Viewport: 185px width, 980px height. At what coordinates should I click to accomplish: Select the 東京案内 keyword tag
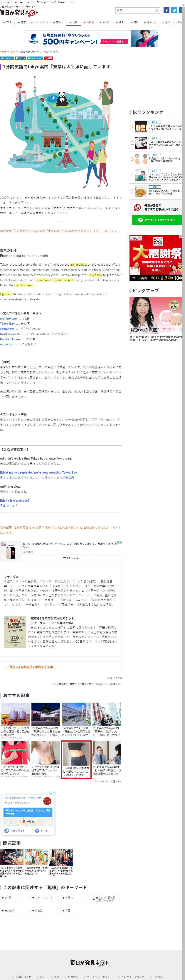(14, 910)
